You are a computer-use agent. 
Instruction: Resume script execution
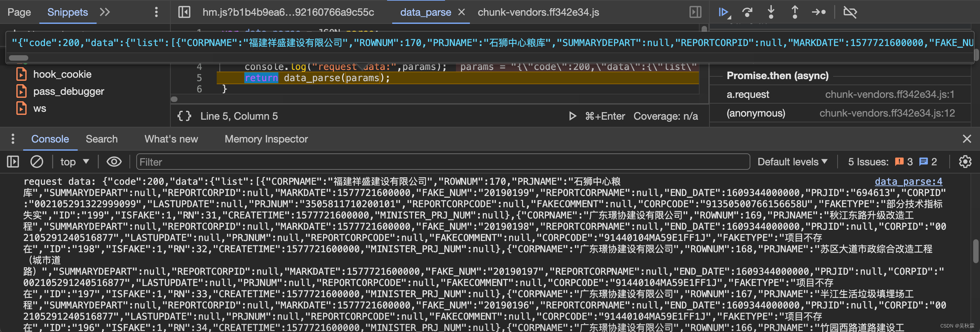[x=724, y=12]
